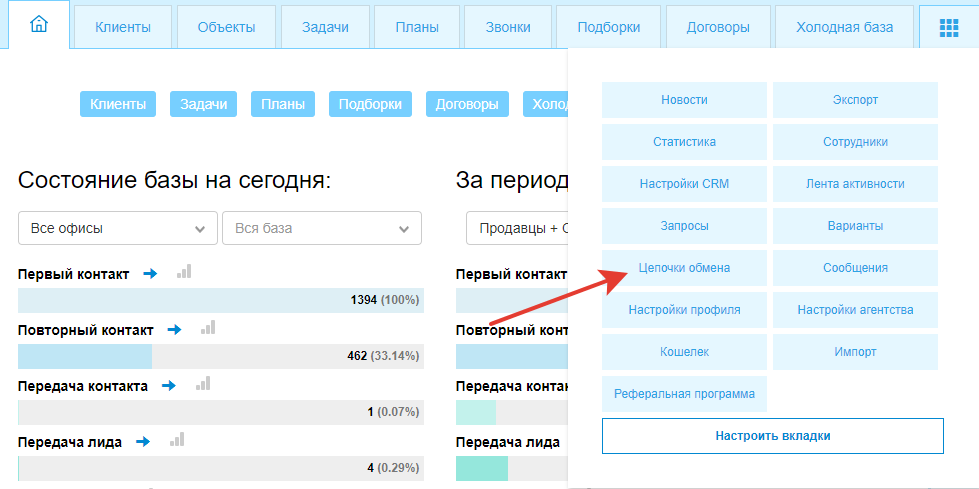The height and width of the screenshot is (489, 979).
Task: Select Статистика in the popup menu
Action: (684, 142)
